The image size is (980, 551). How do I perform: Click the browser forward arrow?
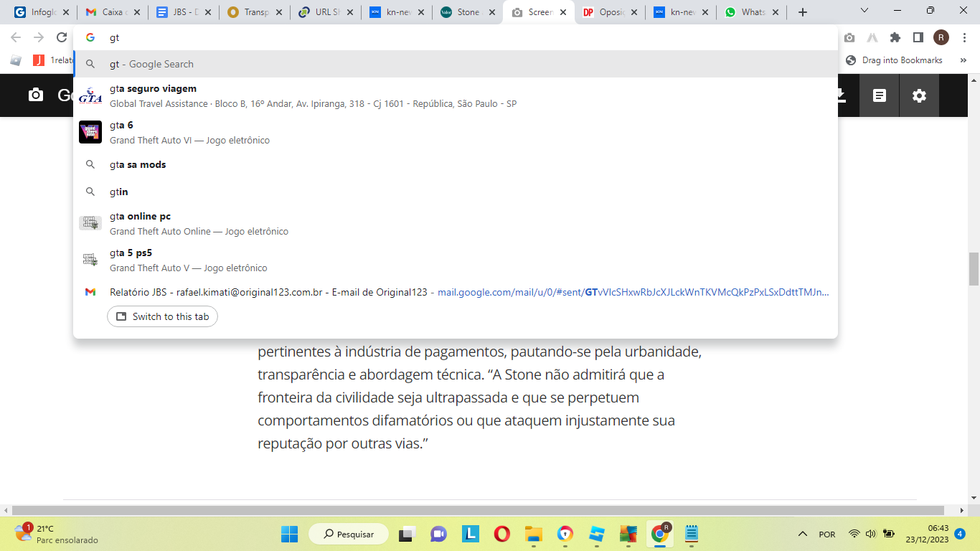39,37
